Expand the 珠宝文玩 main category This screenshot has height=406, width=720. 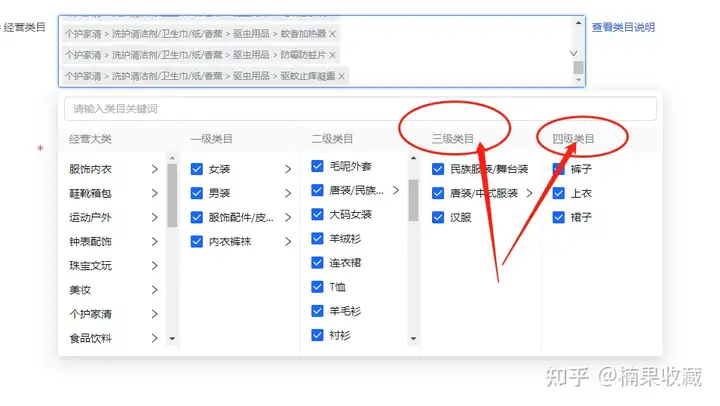click(155, 265)
